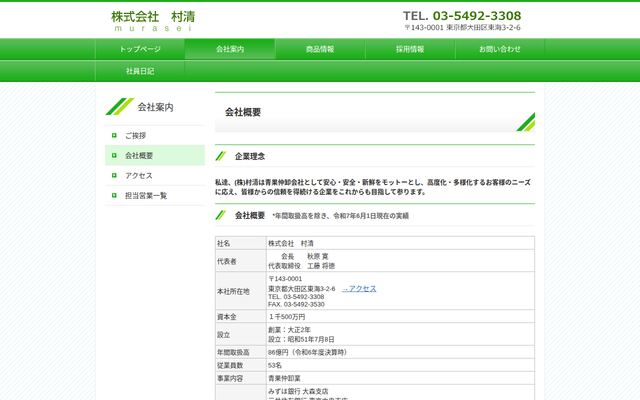
Task: Open the アクセス sidebar link
Action: (155, 175)
